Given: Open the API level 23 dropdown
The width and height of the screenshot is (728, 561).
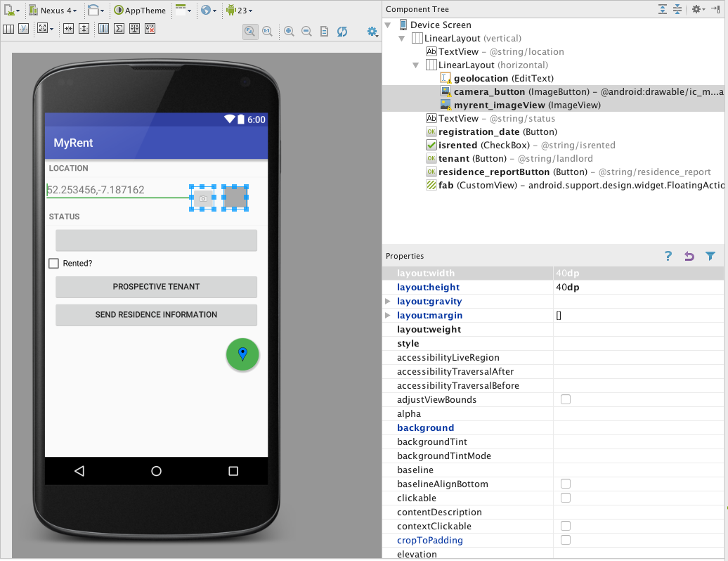Looking at the screenshot, I should coord(239,11).
